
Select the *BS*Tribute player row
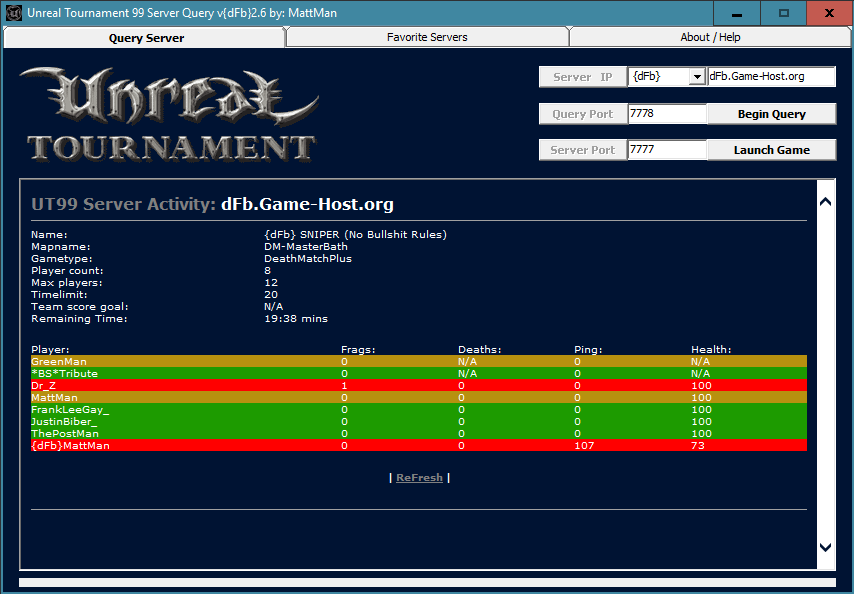(x=419, y=373)
